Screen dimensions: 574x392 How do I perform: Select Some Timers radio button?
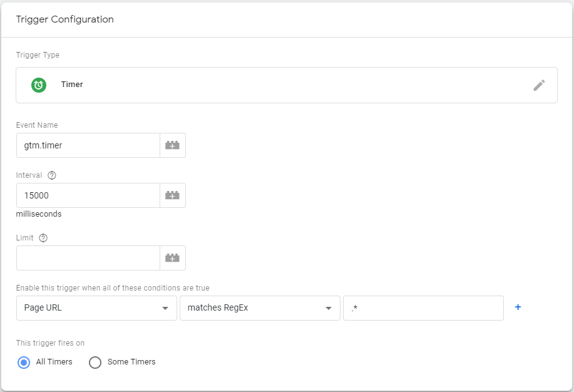[x=95, y=363]
